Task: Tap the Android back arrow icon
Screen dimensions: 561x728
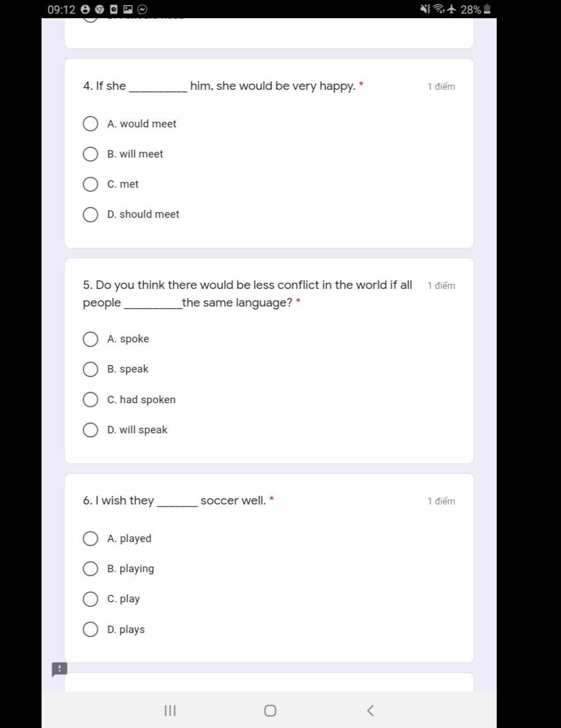Action: [370, 710]
